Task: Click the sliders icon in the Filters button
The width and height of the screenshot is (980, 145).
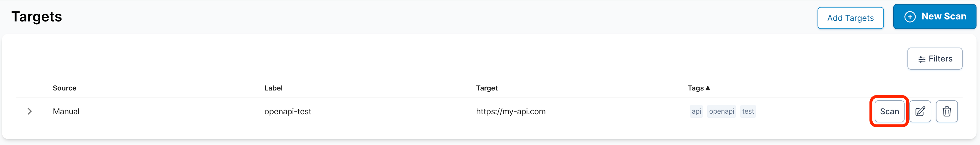Action: [921, 59]
